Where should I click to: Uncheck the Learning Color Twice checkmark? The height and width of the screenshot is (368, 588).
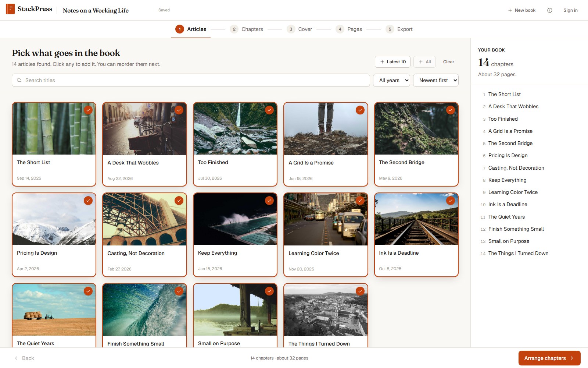tap(360, 201)
